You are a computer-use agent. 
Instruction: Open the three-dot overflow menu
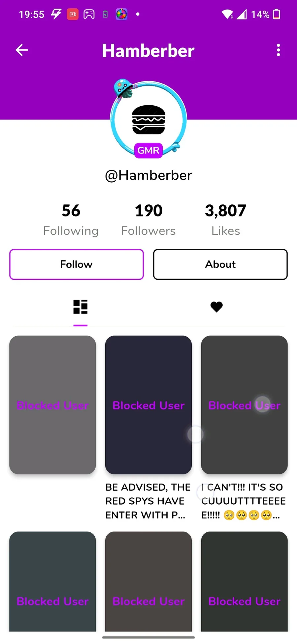279,50
